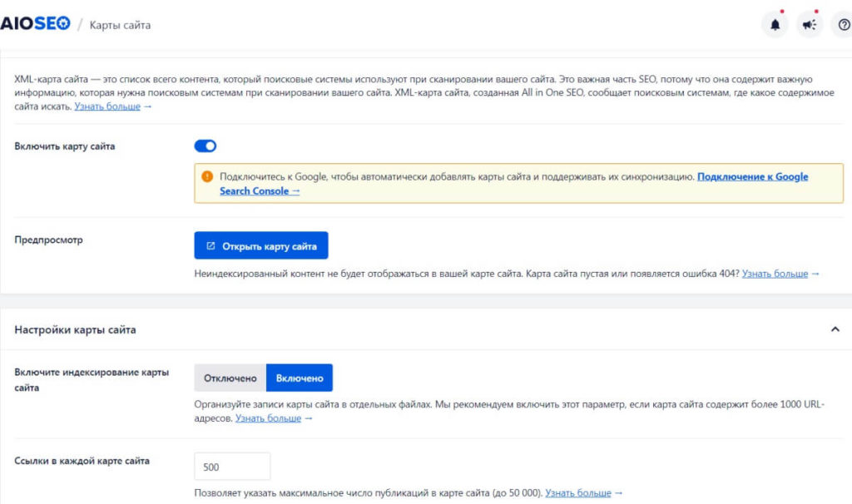Click the Открыть карту сайта button
The height and width of the screenshot is (504, 852).
[261, 245]
